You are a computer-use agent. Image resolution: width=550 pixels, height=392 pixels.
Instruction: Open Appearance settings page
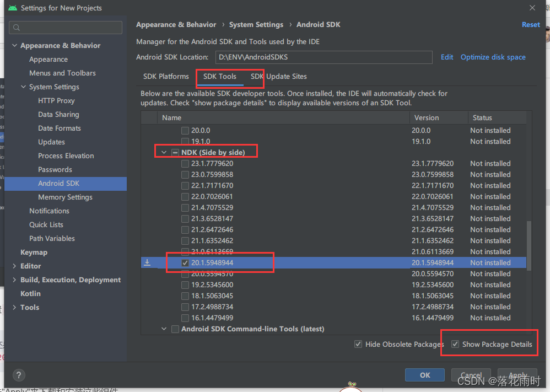coord(48,60)
